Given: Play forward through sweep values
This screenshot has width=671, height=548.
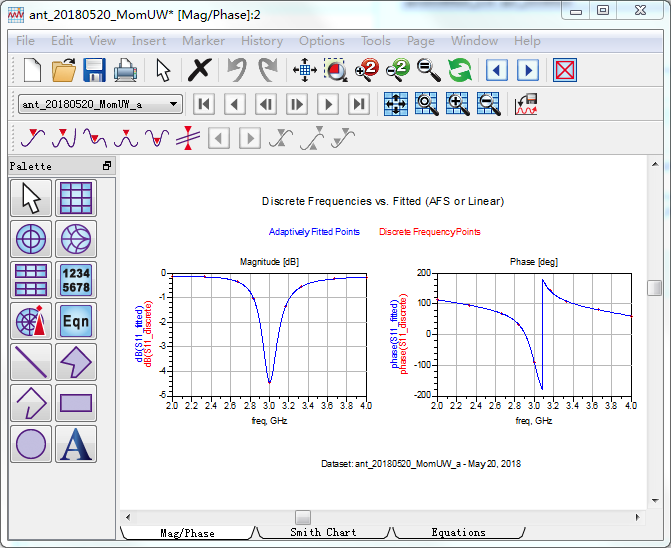Looking at the screenshot, I should point(328,104).
